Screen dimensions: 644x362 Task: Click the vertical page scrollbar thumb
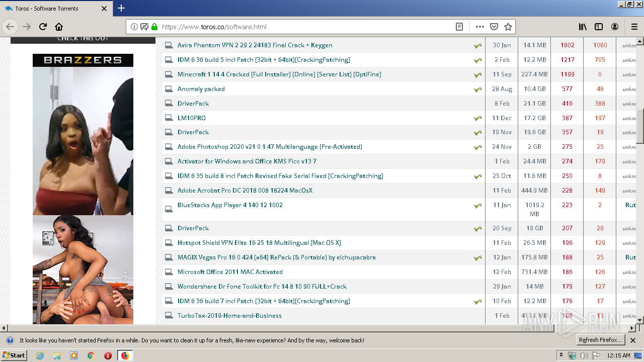pos(640,126)
